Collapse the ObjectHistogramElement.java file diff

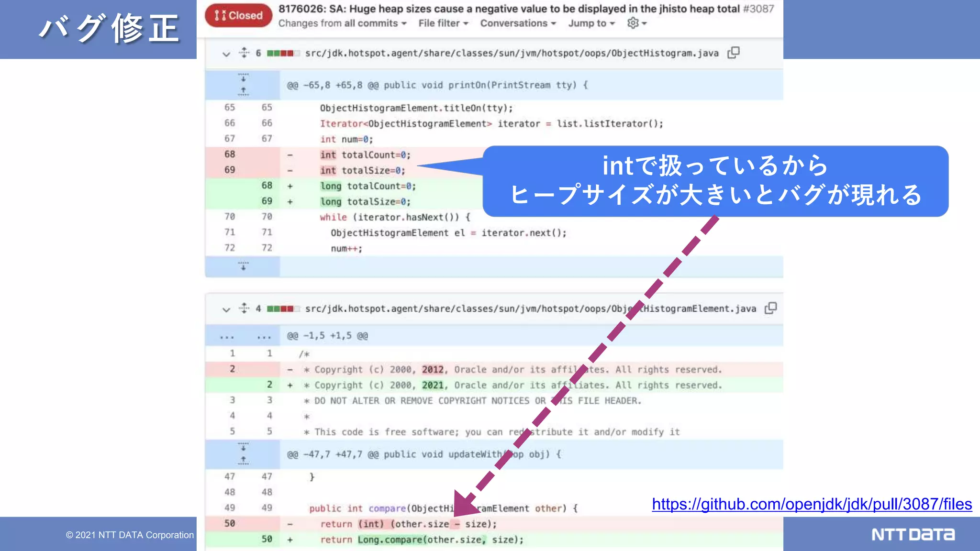(x=226, y=309)
